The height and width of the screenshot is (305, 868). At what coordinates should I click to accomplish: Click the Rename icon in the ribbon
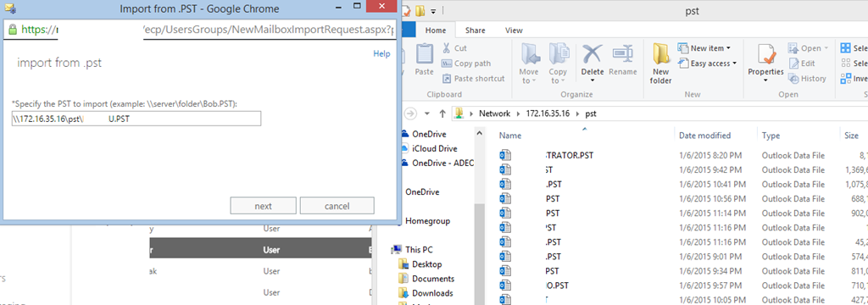pos(623,54)
